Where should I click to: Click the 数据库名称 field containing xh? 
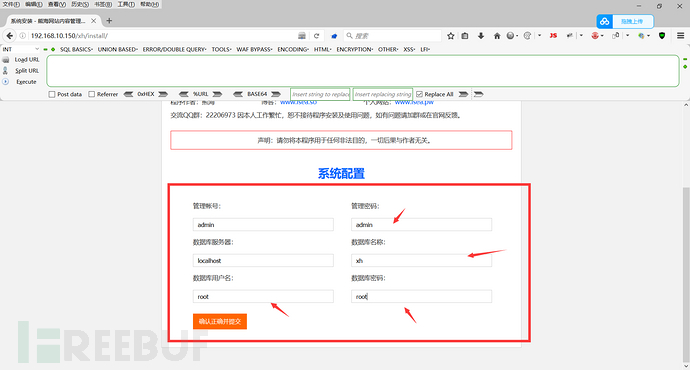click(421, 260)
